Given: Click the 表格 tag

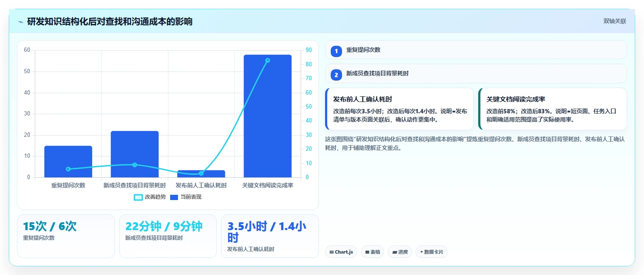Looking at the screenshot, I should point(372,252).
